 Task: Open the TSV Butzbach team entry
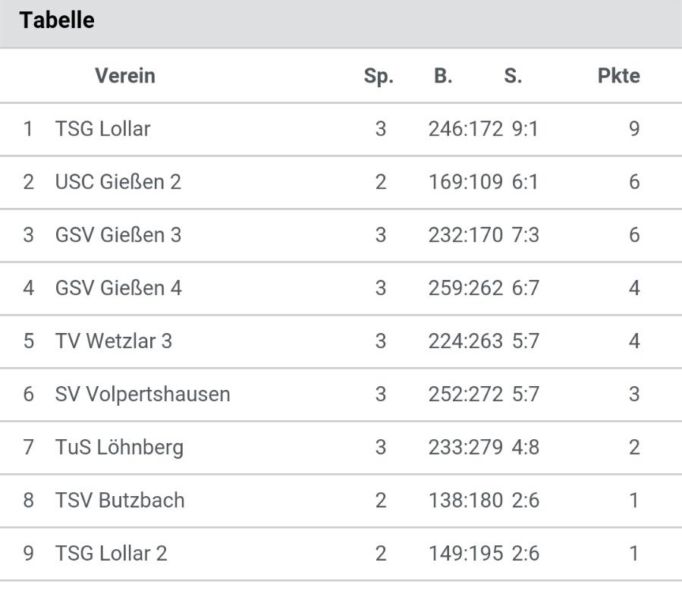coord(341,501)
